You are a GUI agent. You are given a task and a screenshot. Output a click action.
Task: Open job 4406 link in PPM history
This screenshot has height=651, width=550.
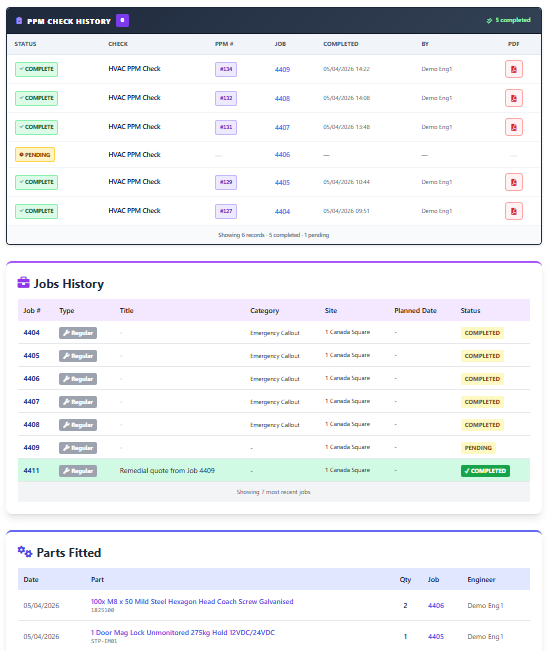click(x=282, y=155)
